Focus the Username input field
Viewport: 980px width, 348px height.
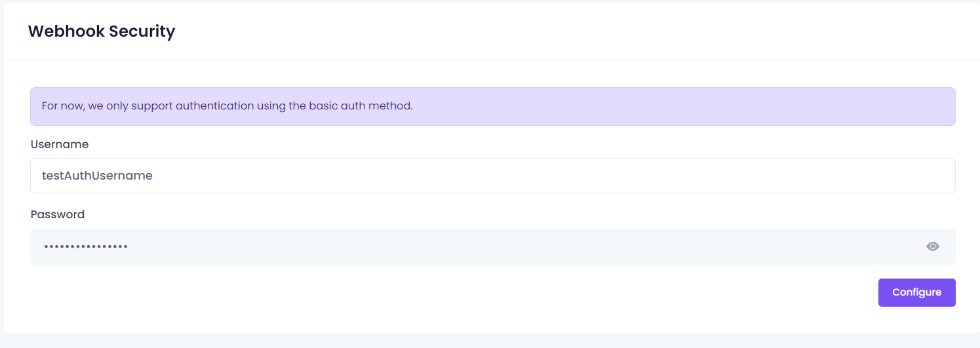pyautogui.click(x=492, y=176)
